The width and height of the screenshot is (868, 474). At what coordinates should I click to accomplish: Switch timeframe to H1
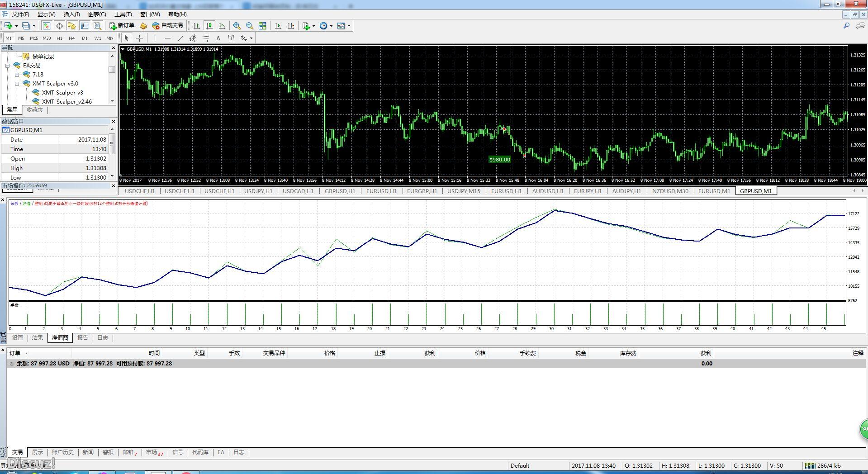tap(59, 38)
